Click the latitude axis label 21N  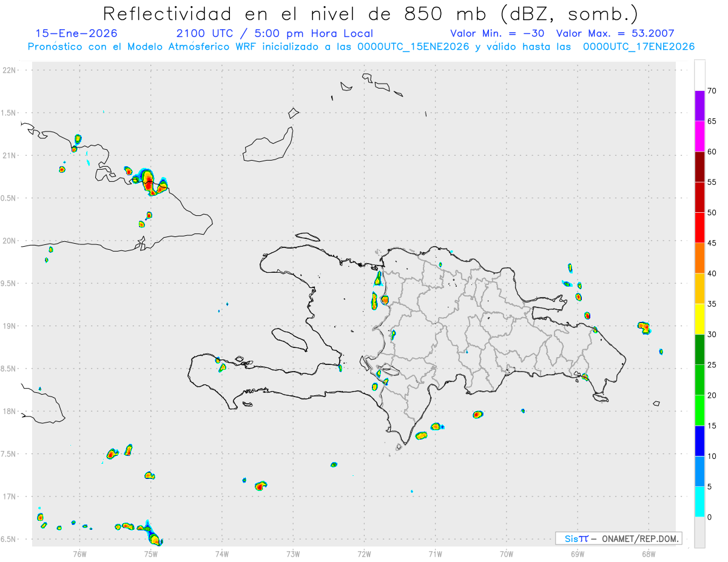pyautogui.click(x=10, y=156)
